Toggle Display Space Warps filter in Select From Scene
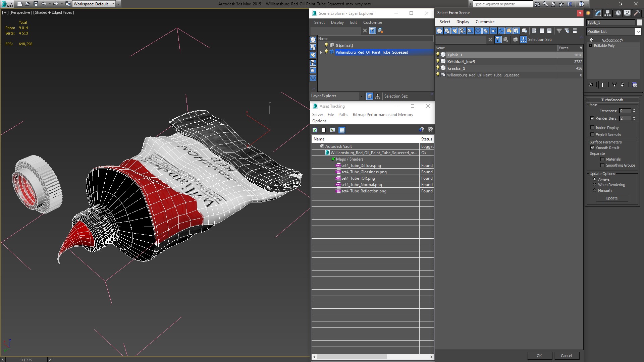This screenshot has height=362, width=644. 478,31
